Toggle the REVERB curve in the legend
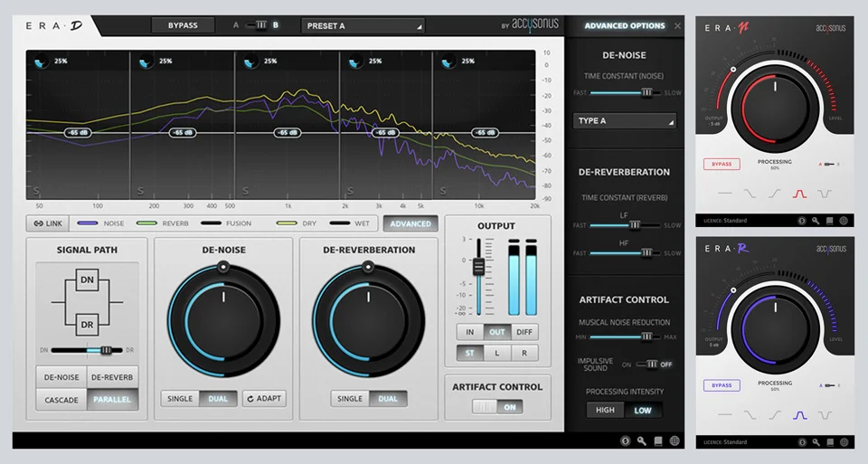Viewport: 868px width, 464px height. pyautogui.click(x=162, y=223)
